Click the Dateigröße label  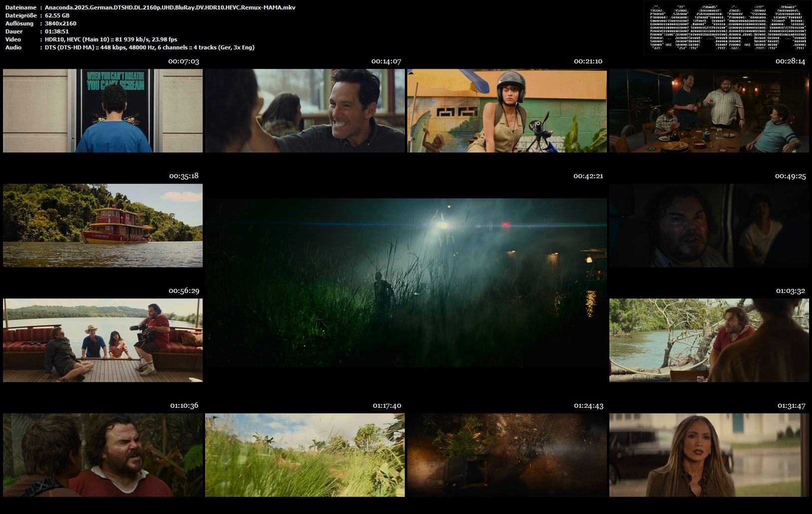pos(20,15)
